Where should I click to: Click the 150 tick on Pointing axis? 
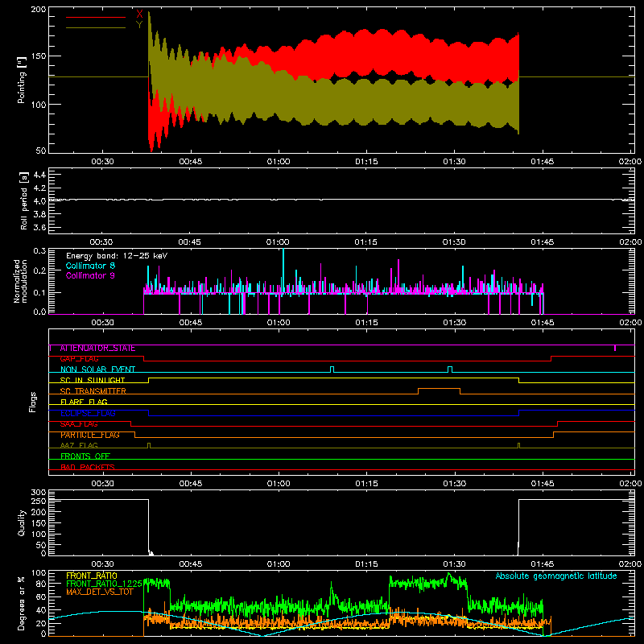point(38,56)
